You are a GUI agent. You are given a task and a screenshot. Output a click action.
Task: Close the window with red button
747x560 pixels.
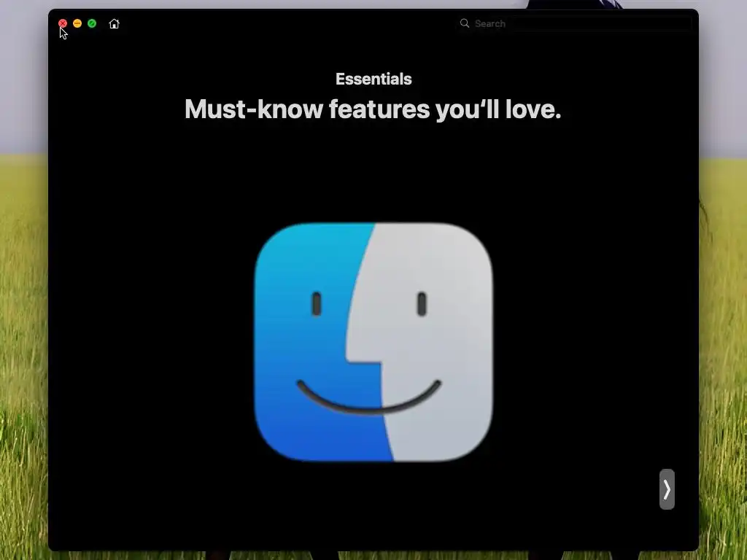63,23
